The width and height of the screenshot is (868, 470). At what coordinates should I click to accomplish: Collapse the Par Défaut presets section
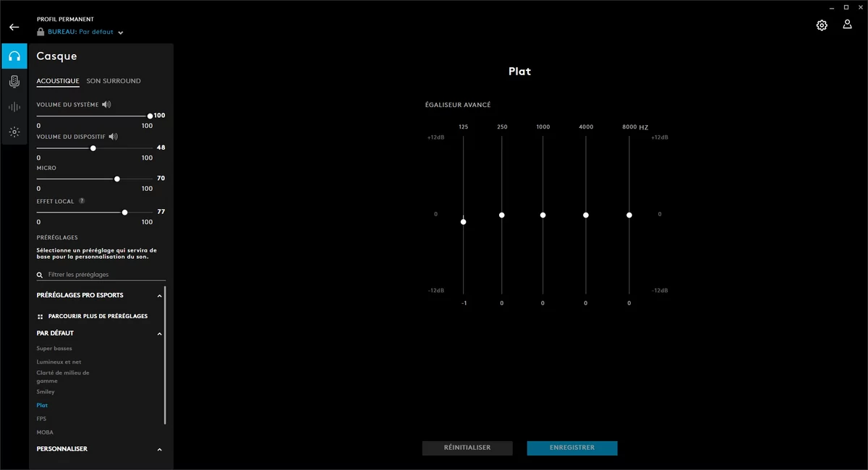160,334
